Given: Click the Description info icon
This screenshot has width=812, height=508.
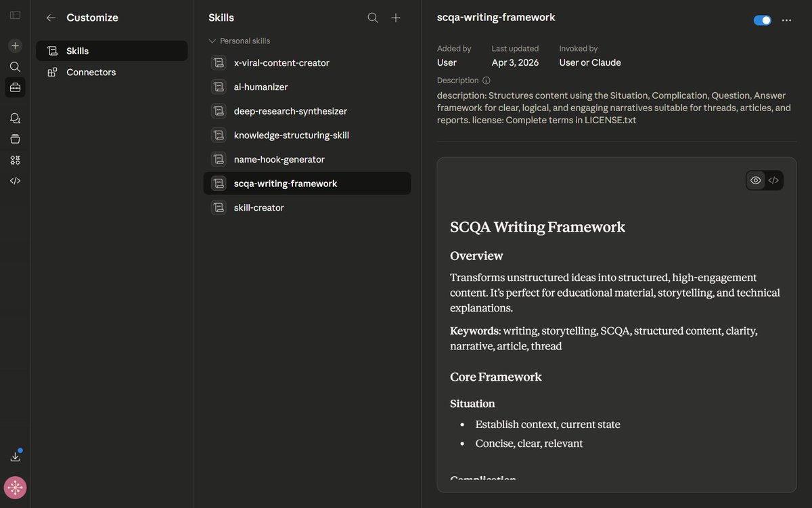Looking at the screenshot, I should click(x=487, y=81).
